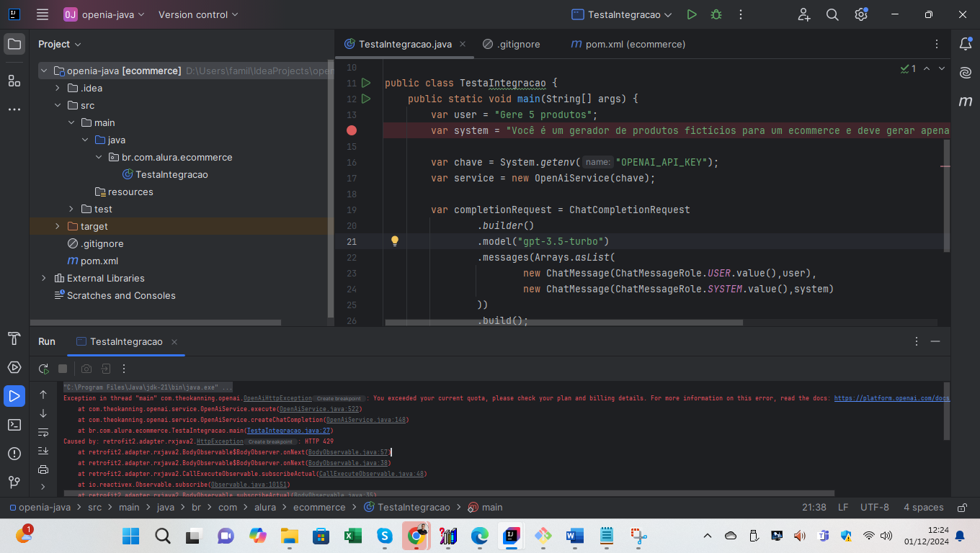Open the Services tool window icon
The image size is (980, 553).
pyautogui.click(x=14, y=367)
